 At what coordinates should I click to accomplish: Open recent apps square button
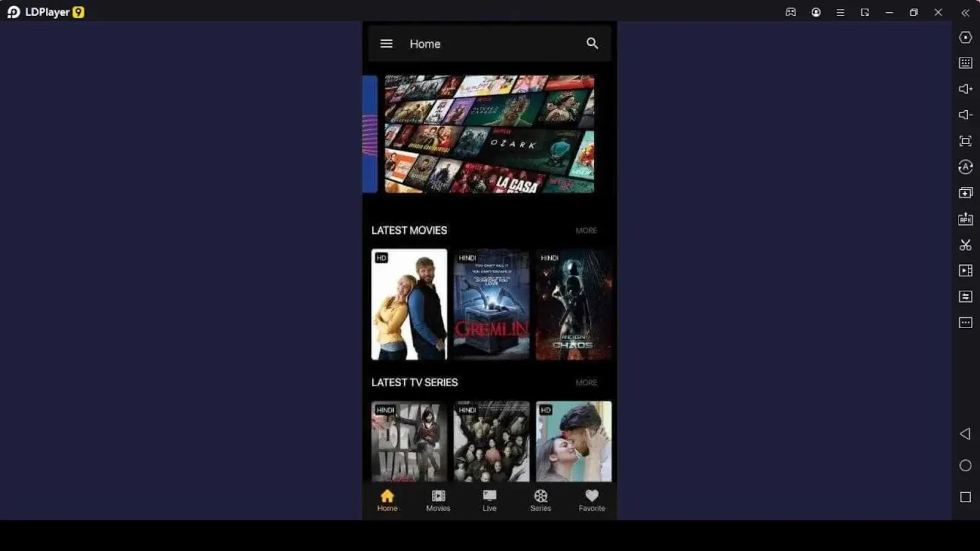point(965,497)
